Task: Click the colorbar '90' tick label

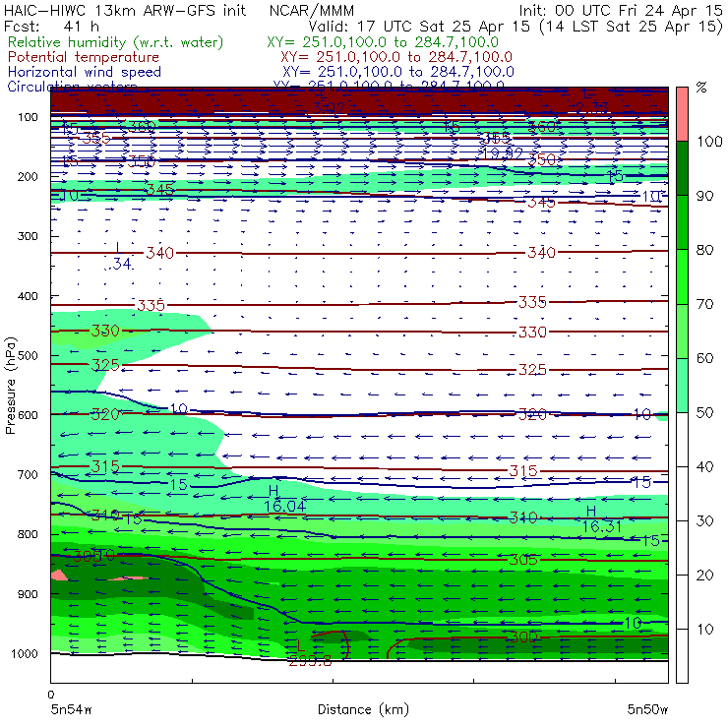Action: pyautogui.click(x=704, y=196)
